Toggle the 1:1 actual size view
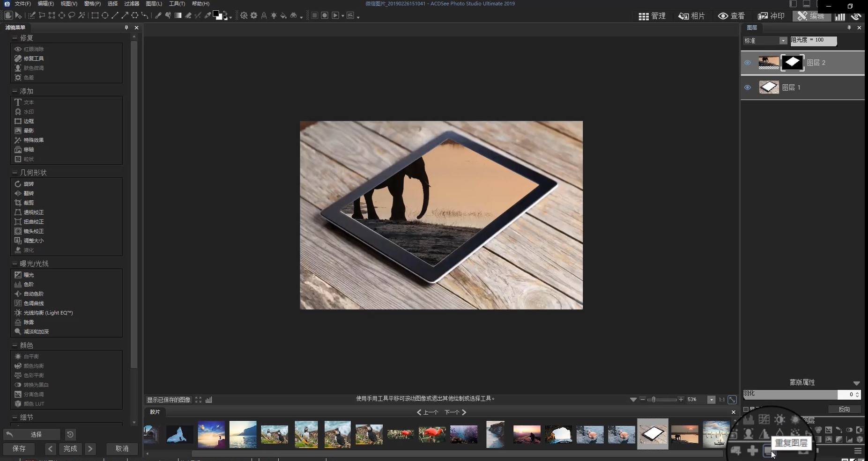The image size is (868, 461). click(722, 400)
